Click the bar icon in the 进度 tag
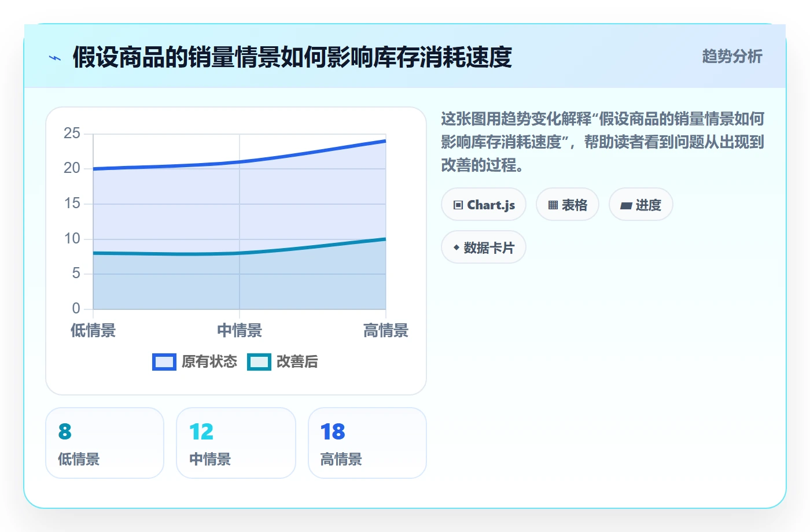Viewport: 810px width, 532px height. point(626,206)
